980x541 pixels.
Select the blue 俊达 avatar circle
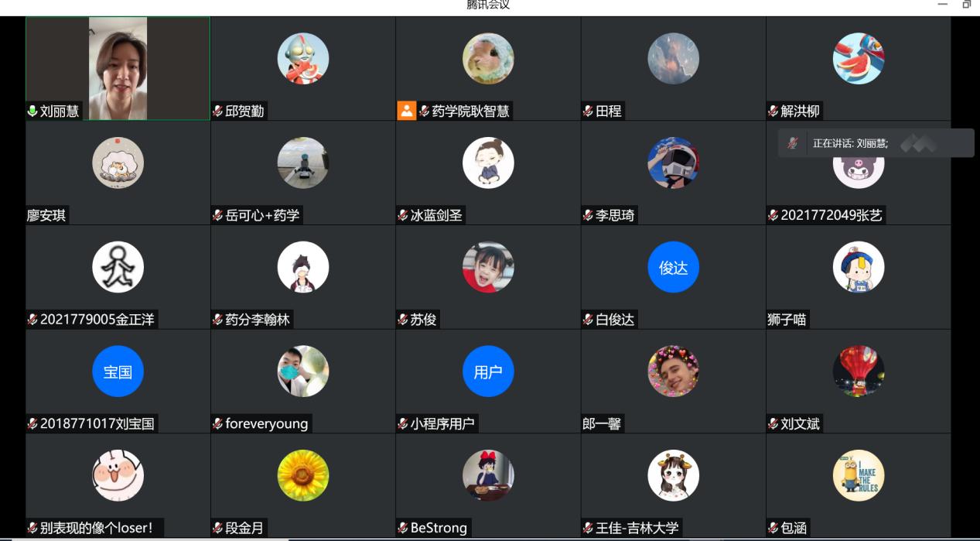click(673, 267)
